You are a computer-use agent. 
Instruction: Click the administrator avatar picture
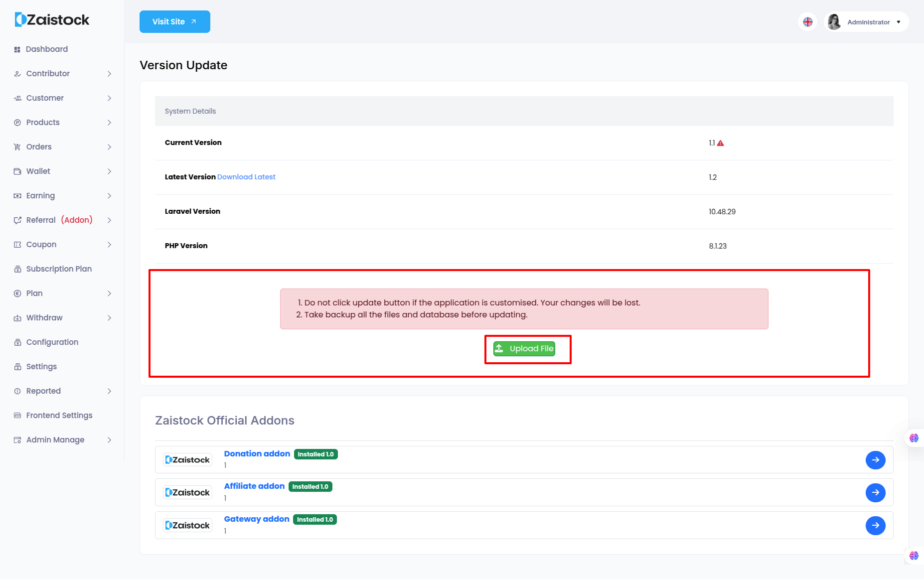pyautogui.click(x=834, y=22)
